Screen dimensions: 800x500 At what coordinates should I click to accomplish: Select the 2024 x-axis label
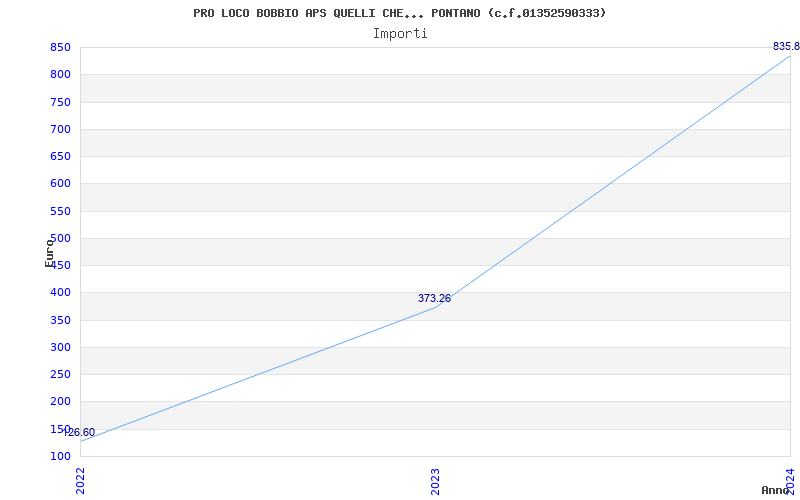tap(790, 481)
